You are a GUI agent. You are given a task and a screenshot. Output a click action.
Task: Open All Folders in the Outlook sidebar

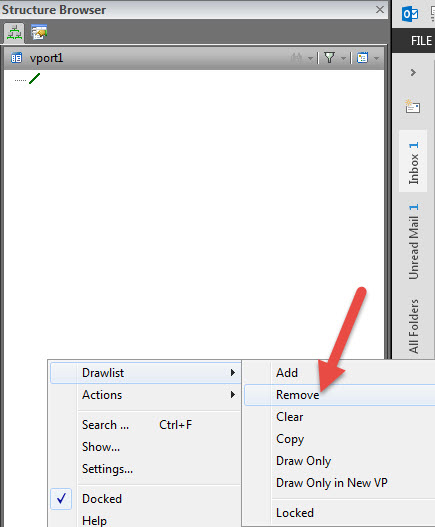tap(413, 326)
